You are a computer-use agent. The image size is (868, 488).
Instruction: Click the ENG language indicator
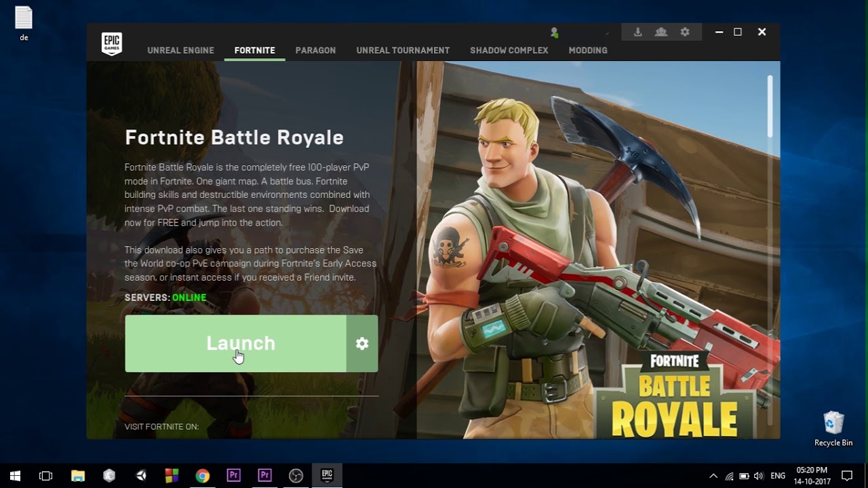pyautogui.click(x=778, y=476)
